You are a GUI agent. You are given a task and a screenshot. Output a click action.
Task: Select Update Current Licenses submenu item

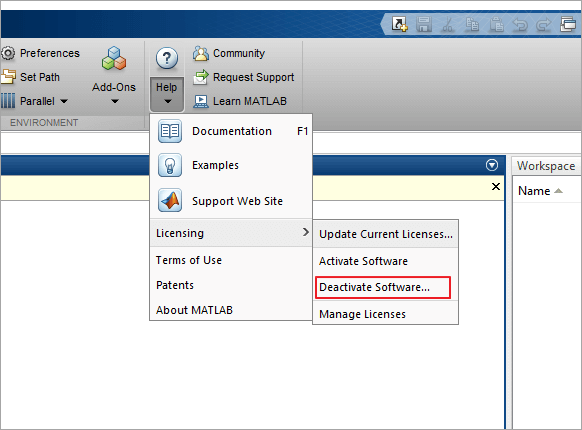coord(386,234)
